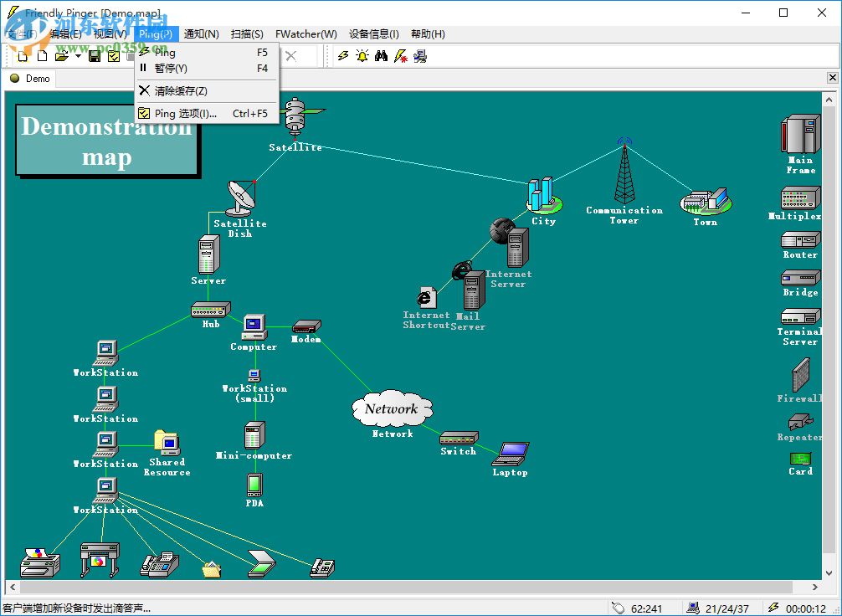Select the Hub device icon
Viewport: 842px width, 616px height.
point(211,310)
